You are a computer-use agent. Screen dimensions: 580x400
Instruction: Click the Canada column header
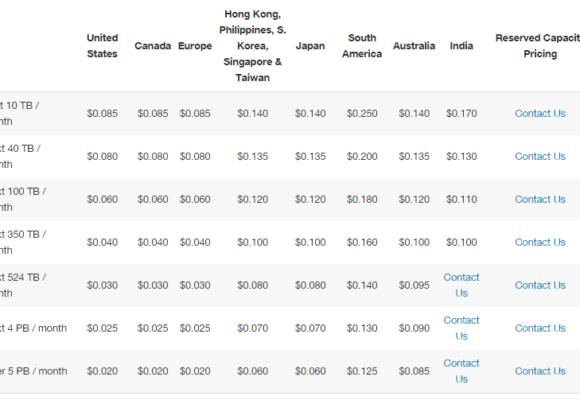[152, 46]
